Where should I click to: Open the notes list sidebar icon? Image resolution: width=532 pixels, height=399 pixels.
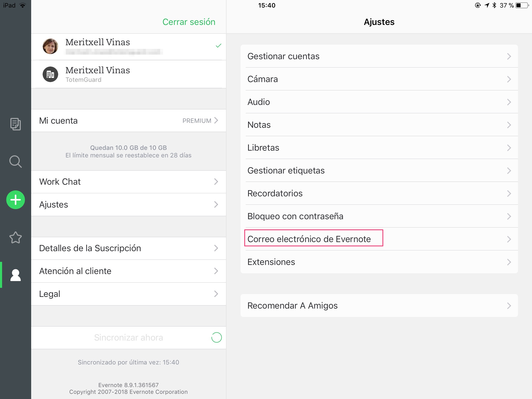pyautogui.click(x=16, y=124)
